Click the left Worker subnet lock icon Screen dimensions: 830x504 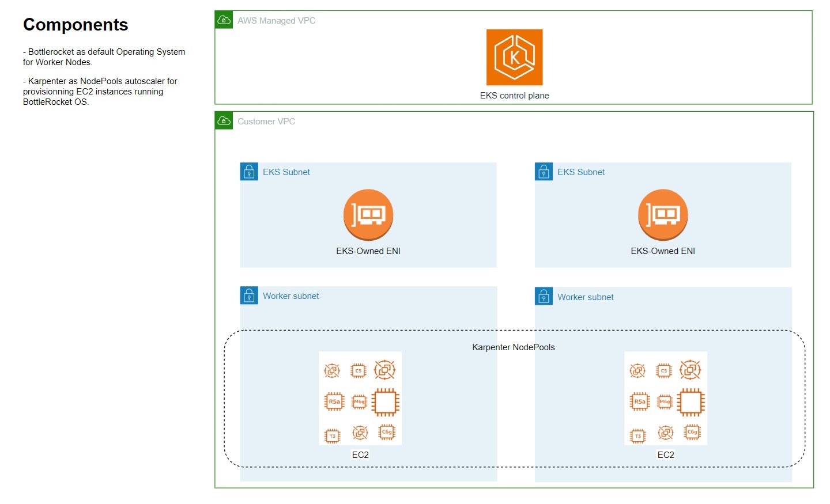249,295
